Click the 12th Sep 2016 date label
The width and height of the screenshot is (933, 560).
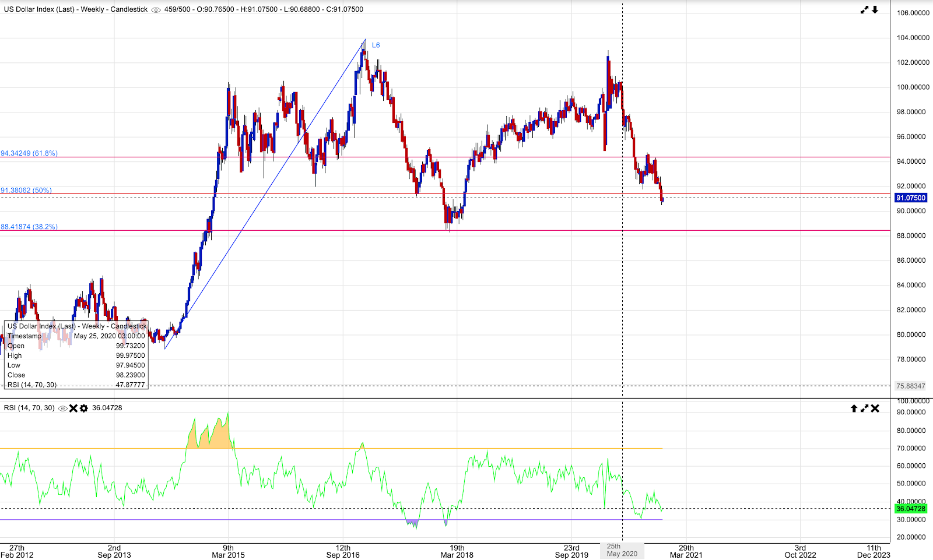(343, 551)
